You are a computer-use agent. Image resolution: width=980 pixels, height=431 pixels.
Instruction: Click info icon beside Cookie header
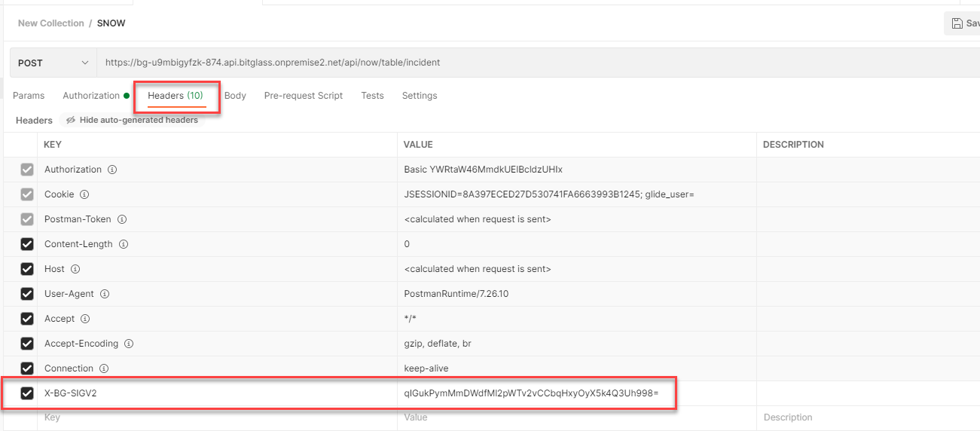coord(84,194)
